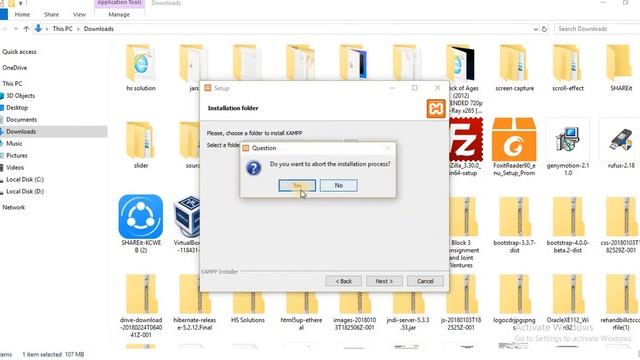Select the screen capture folder
Image resolution: width=640 pixels, height=360 pixels.
(514, 63)
